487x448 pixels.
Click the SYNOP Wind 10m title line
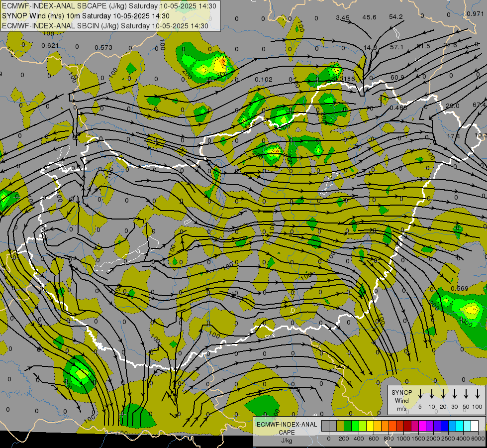tap(86, 16)
